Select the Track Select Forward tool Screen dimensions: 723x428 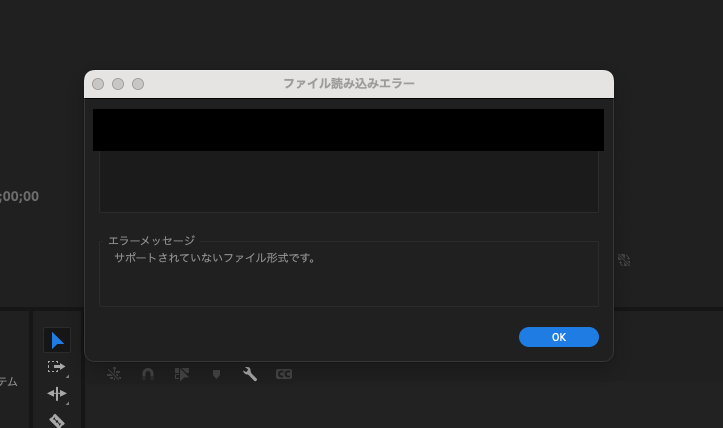[x=57, y=367]
